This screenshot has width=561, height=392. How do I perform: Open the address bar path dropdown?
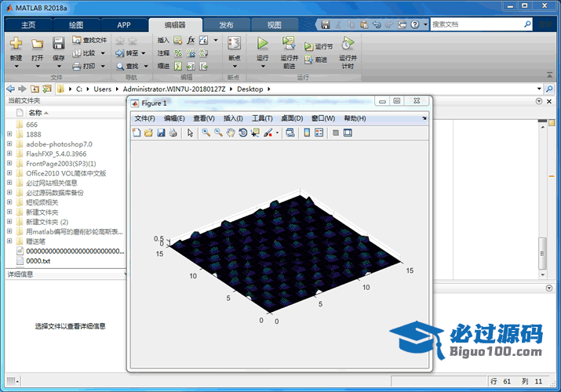[539, 89]
